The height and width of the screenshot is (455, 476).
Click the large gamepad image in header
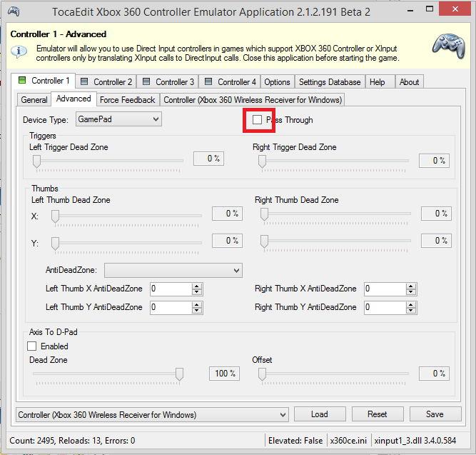coord(449,45)
